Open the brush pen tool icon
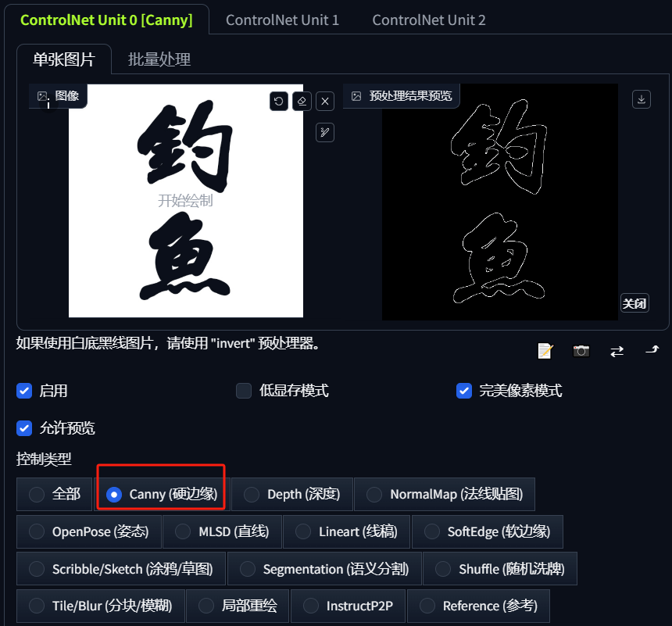The image size is (672, 626). click(325, 133)
